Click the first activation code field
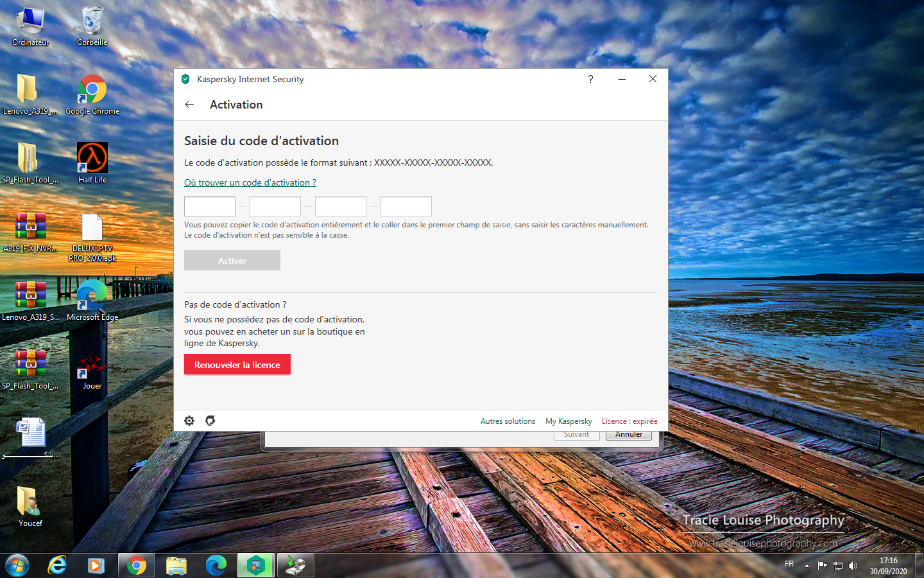The height and width of the screenshot is (578, 924). pos(210,206)
